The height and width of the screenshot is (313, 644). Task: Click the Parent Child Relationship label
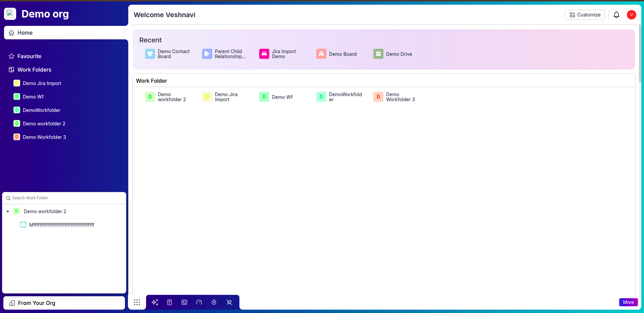[x=230, y=54]
